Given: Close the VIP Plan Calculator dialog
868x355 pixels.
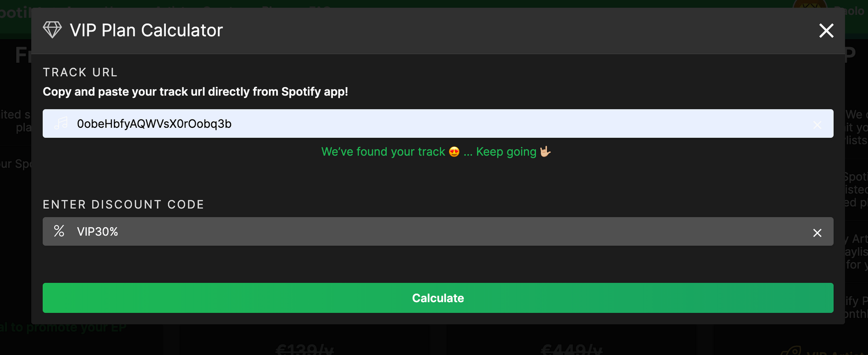Looking at the screenshot, I should 826,30.
